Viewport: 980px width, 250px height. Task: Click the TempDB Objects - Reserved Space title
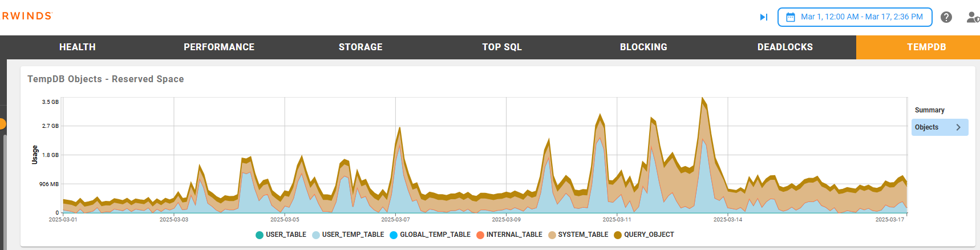106,79
